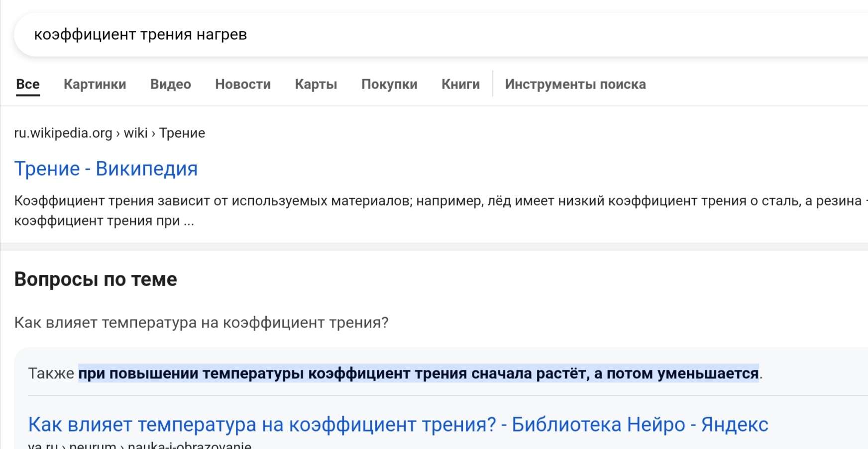Click the Вопросы по теме heading
The height and width of the screenshot is (449, 868).
point(96,279)
